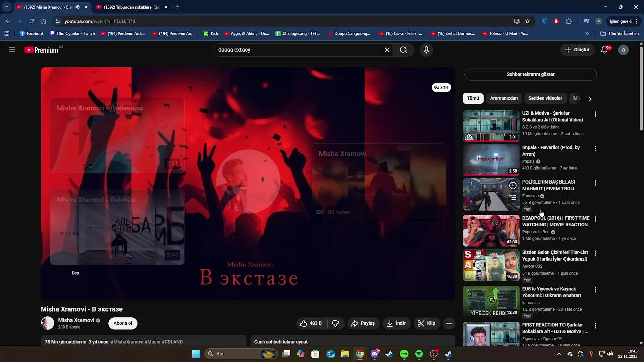Image resolution: width=644 pixels, height=362 pixels.
Task: Go back to the previous page
Action: (8, 21)
